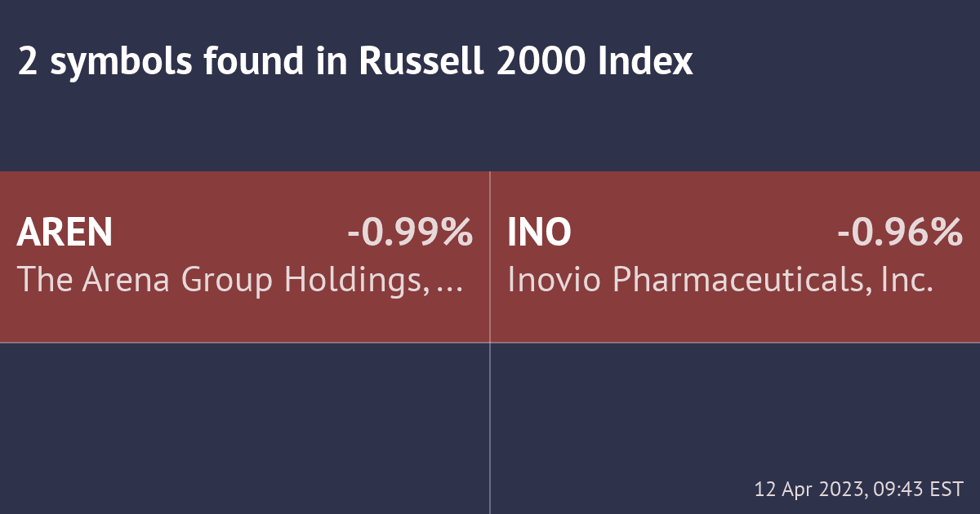Click the vertical divider between AREN and INO
The image size is (980, 514).
tap(490, 257)
